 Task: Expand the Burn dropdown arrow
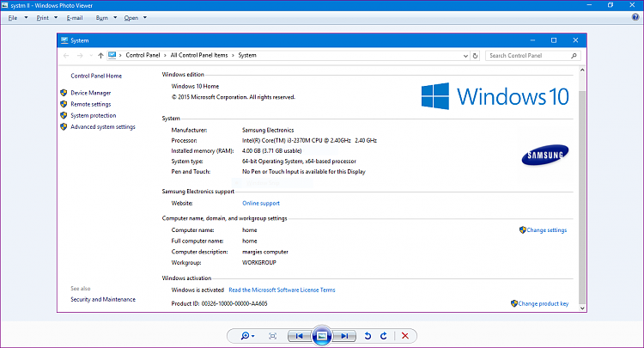click(115, 18)
